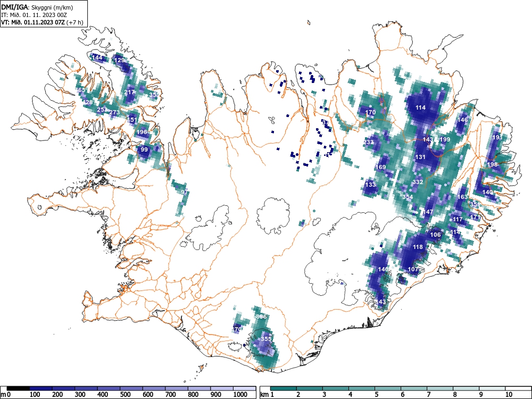Click the lightest swatch between 9 and 10 km
Screen dimensions: 532x399
click(492, 388)
